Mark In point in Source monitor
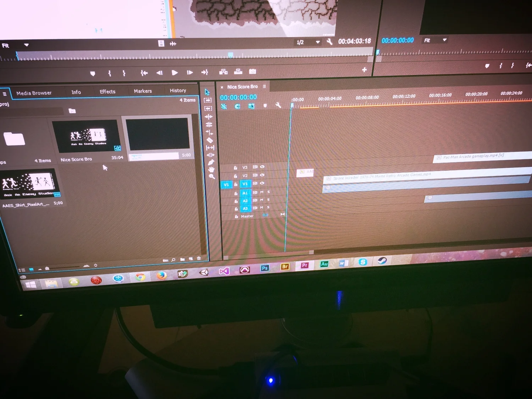The height and width of the screenshot is (399, 532). coord(110,73)
